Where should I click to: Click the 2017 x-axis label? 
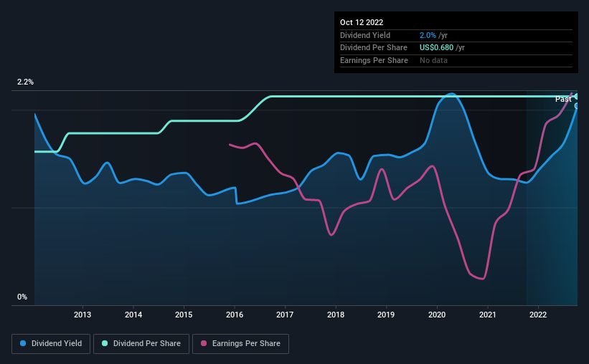285,315
